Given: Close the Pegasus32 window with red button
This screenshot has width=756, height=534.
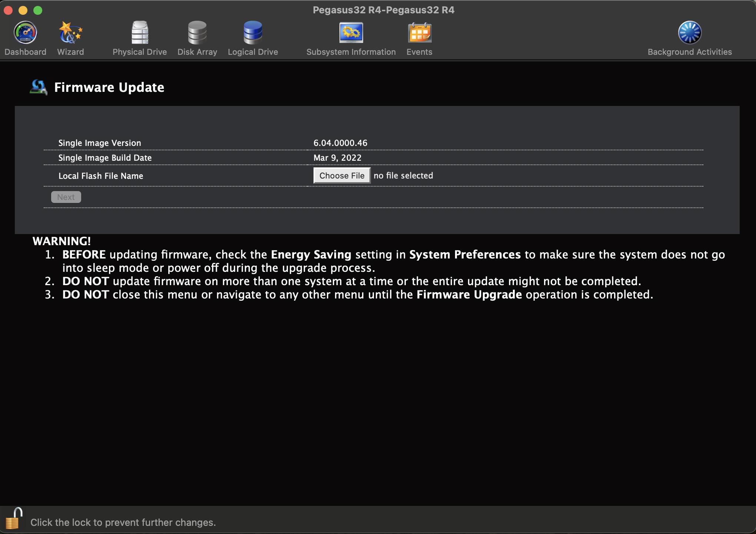Looking at the screenshot, I should pos(8,10).
